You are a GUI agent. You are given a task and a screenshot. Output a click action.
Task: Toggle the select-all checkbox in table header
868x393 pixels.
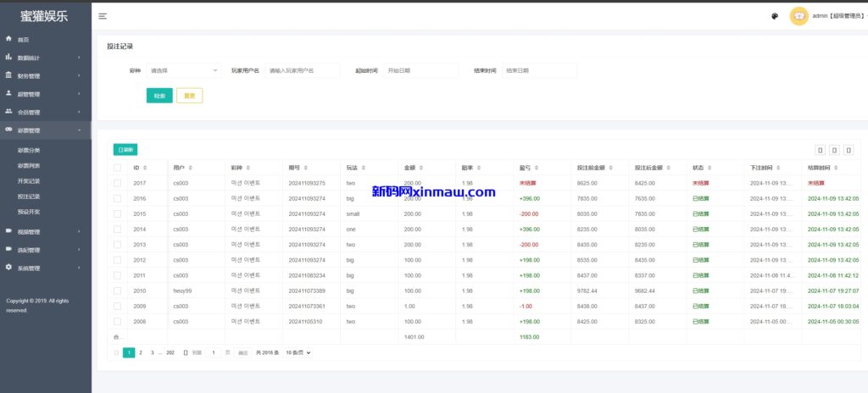click(118, 168)
